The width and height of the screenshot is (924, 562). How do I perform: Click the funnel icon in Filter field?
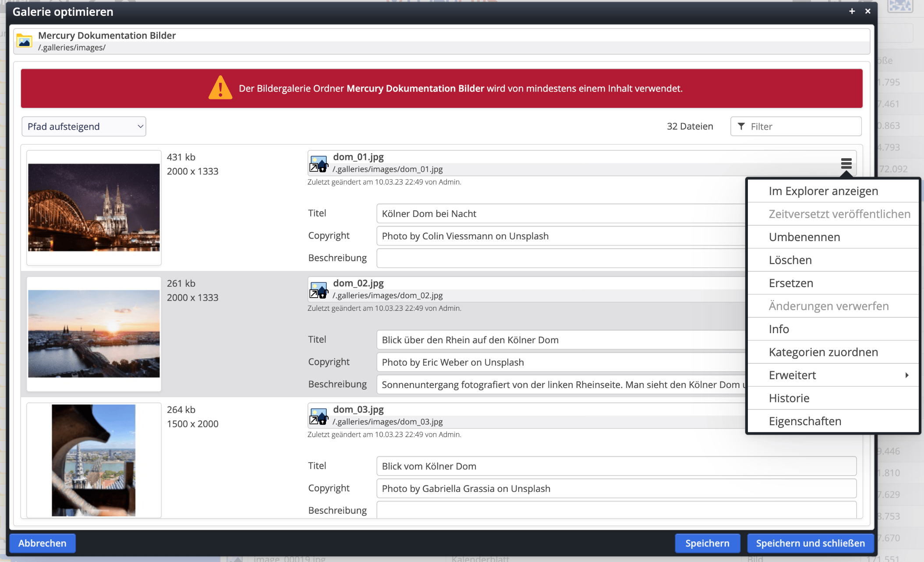point(741,126)
